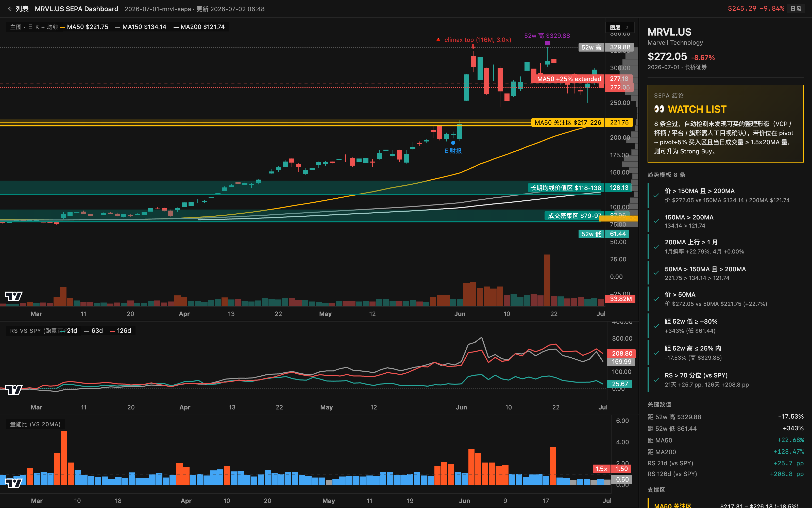Click the 0.50 volume ratio value tag
Screen dimensions: 812x508
click(x=622, y=480)
